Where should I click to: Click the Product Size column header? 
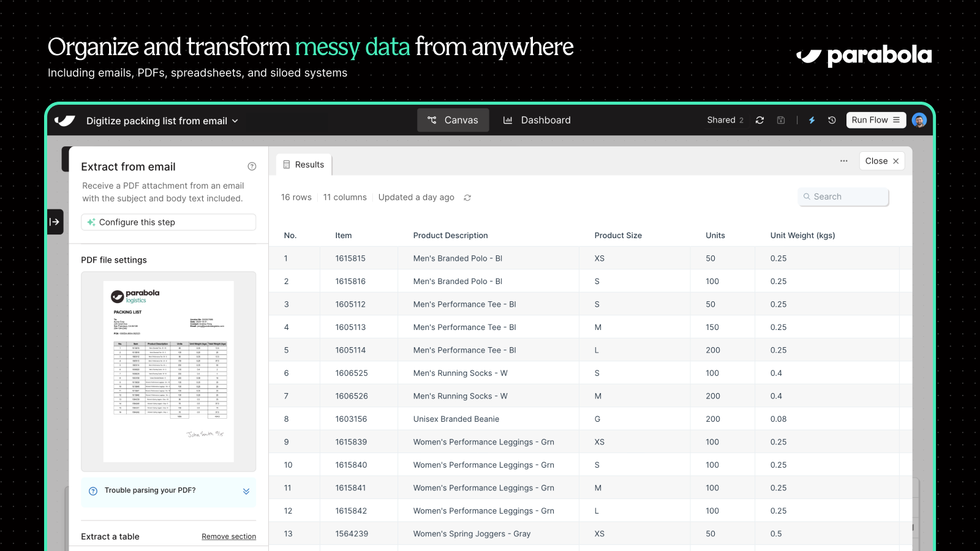(x=618, y=236)
